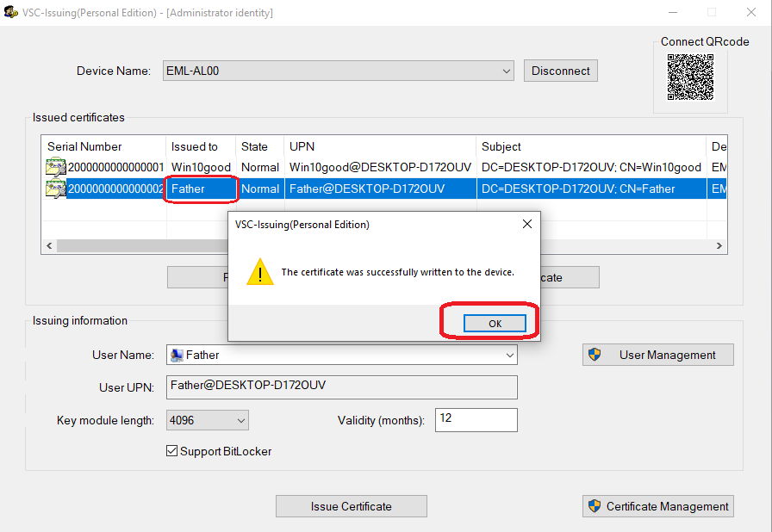Open the Key module length dropdown

(240, 420)
